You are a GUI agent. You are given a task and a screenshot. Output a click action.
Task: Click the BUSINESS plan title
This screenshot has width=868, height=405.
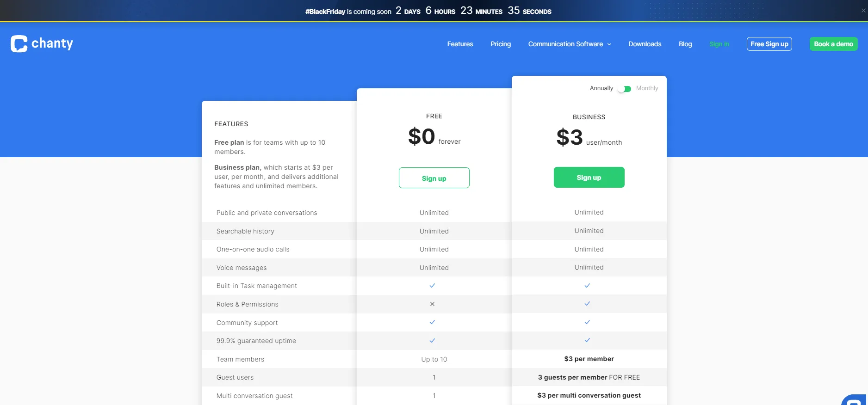589,117
